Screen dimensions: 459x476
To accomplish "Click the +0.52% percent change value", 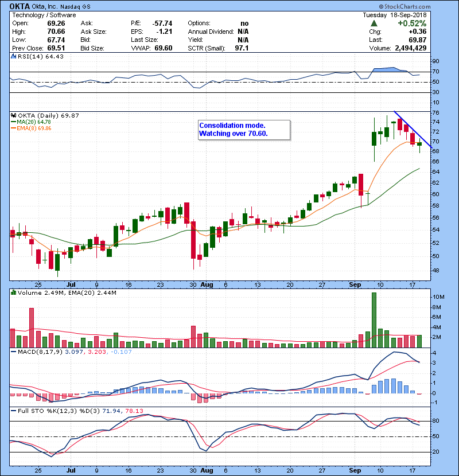I will [x=412, y=24].
